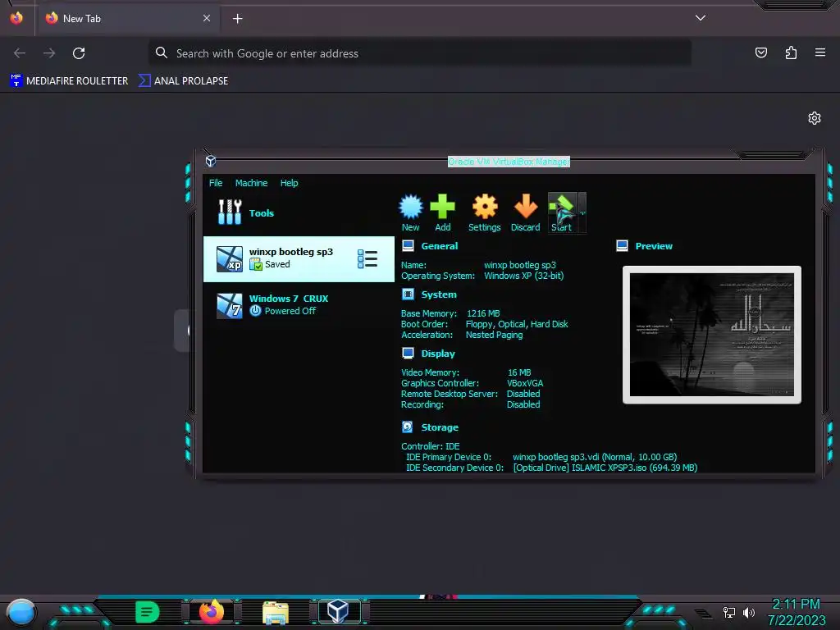Open the list all tabs dropdown
This screenshot has width=840, height=630.
[x=701, y=18]
